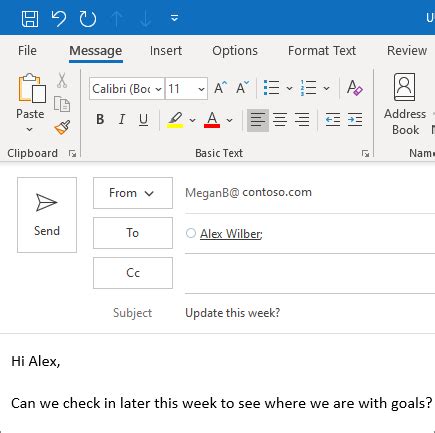Click the Send button

point(47,215)
